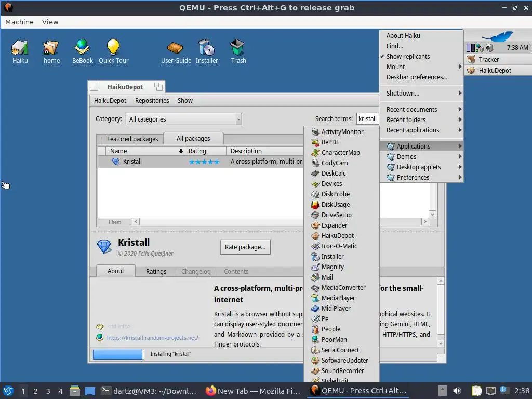Expand Recent applications submenu
532x399 pixels.
click(421, 130)
